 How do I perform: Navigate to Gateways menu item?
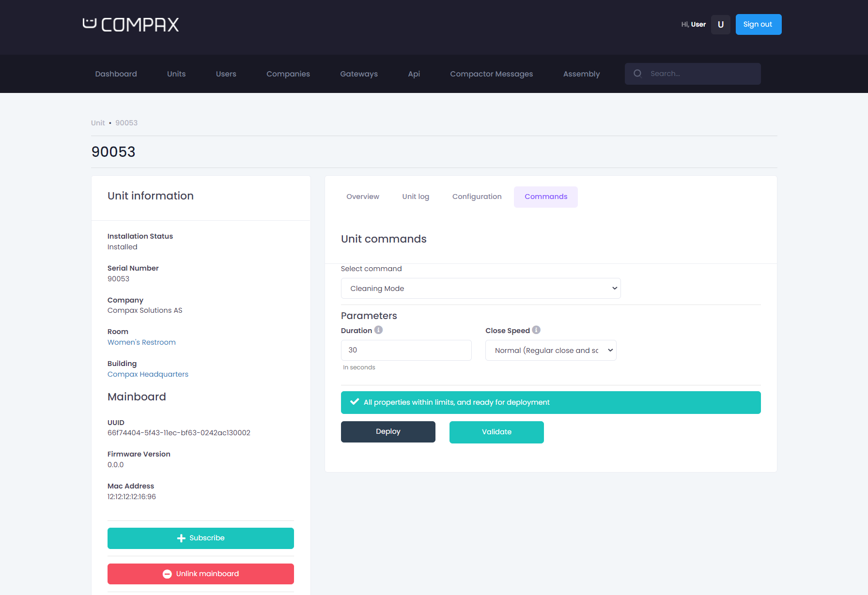tap(358, 74)
